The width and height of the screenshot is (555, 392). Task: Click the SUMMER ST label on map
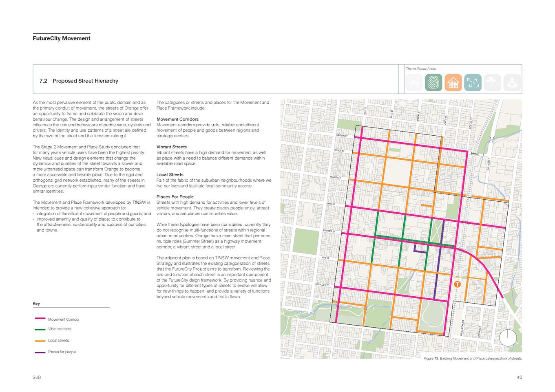(329, 231)
